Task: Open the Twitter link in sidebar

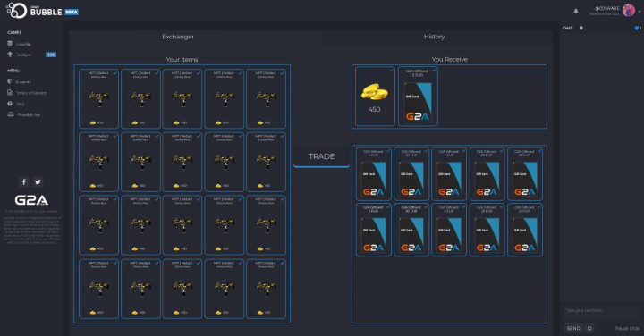Action: [38, 181]
